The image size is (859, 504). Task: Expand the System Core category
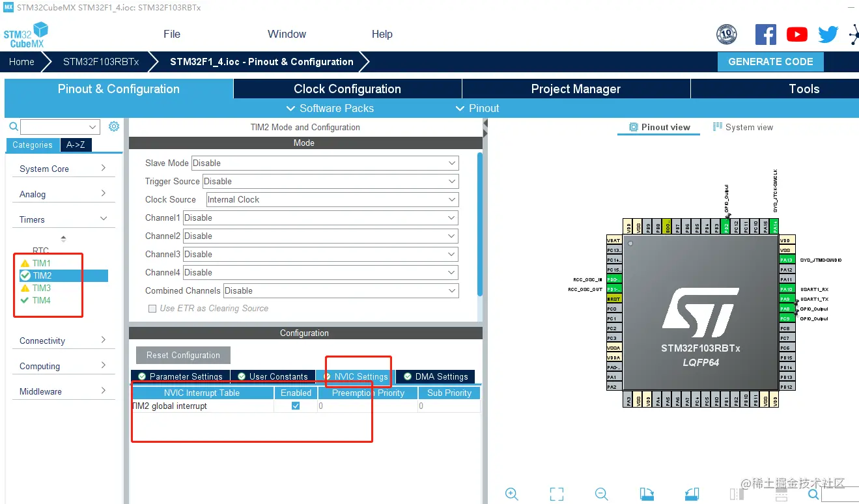tap(64, 169)
